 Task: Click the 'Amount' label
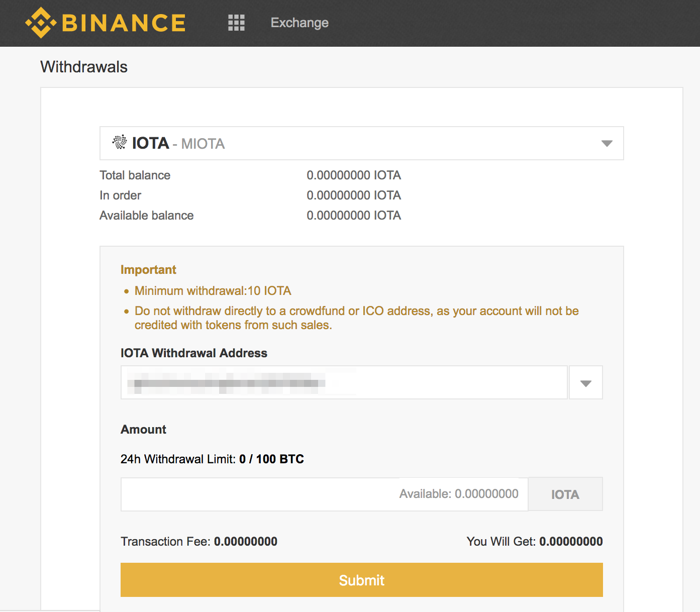[143, 430]
